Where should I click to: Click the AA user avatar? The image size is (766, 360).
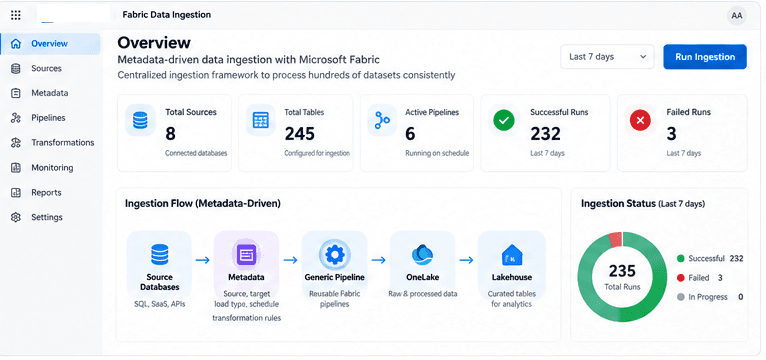[x=737, y=16]
